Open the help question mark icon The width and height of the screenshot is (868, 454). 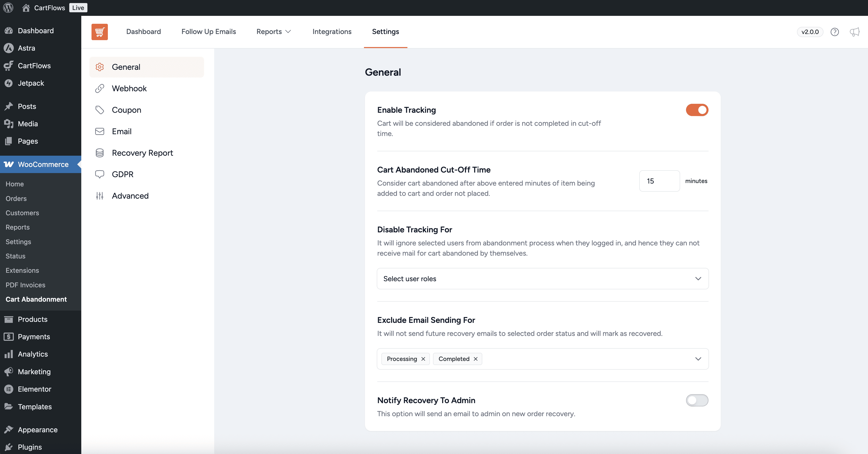click(x=834, y=32)
